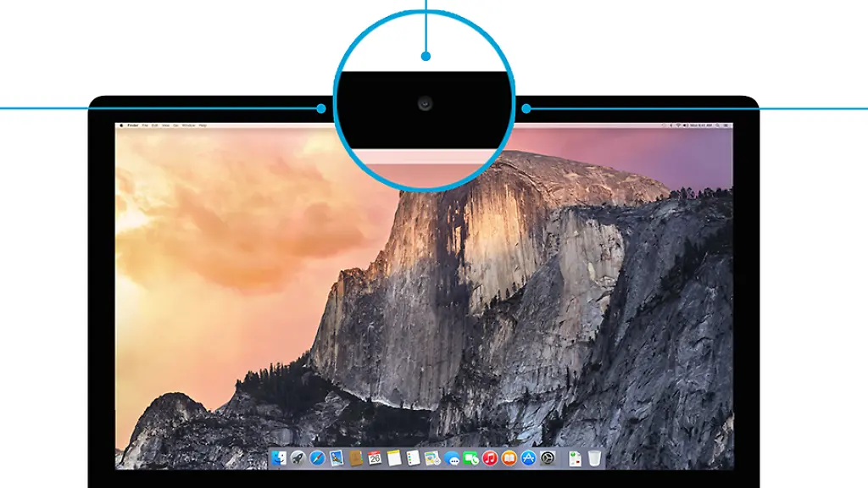This screenshot has height=488, width=868.
Task: Launch Safari from the Dock
Action: 318,458
